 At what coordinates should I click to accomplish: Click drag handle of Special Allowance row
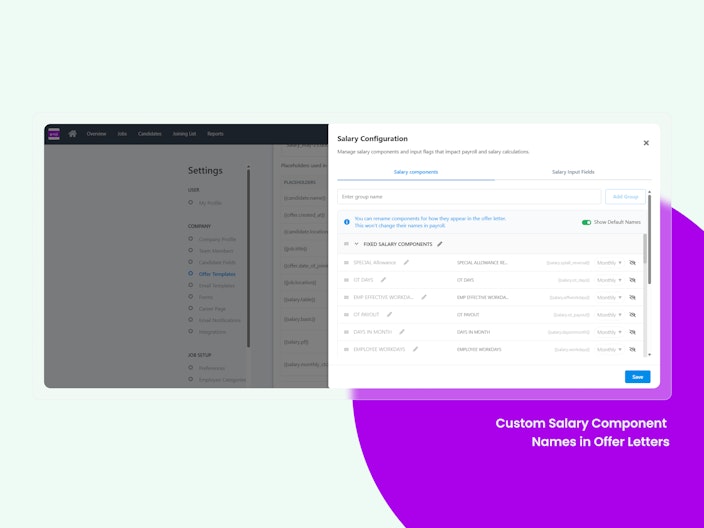(x=346, y=263)
